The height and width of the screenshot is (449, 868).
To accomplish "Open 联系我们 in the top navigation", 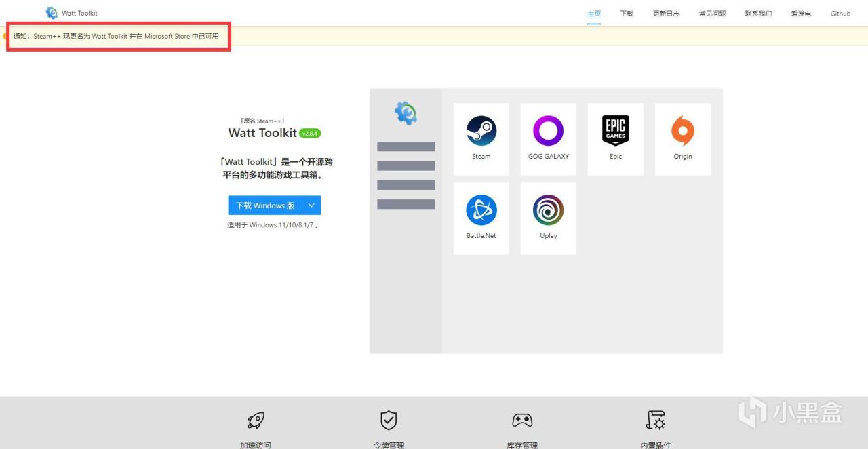I will (x=758, y=14).
